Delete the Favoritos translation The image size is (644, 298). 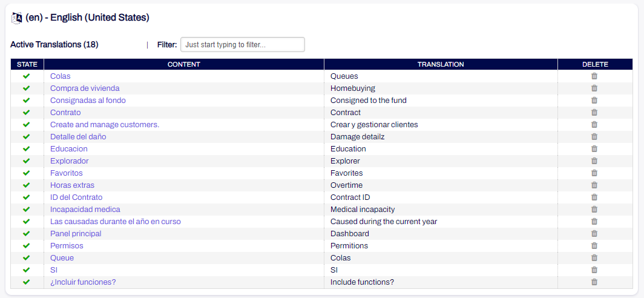pos(594,173)
